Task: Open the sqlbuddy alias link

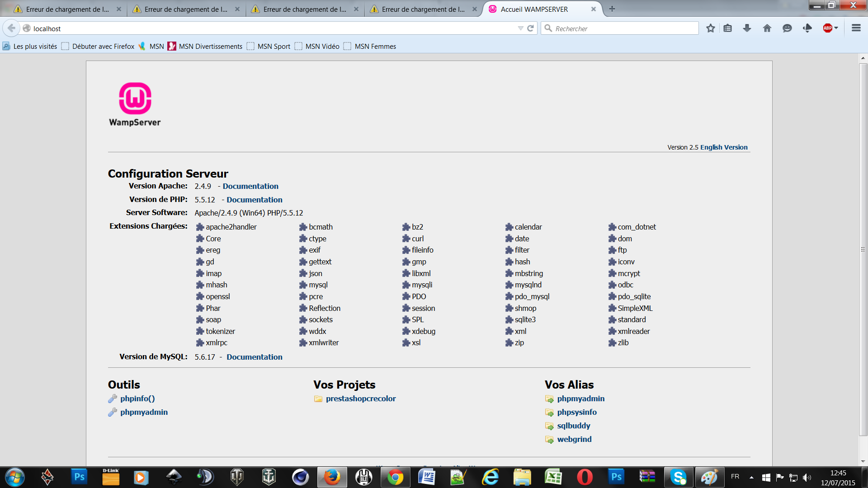Action: pos(574,426)
